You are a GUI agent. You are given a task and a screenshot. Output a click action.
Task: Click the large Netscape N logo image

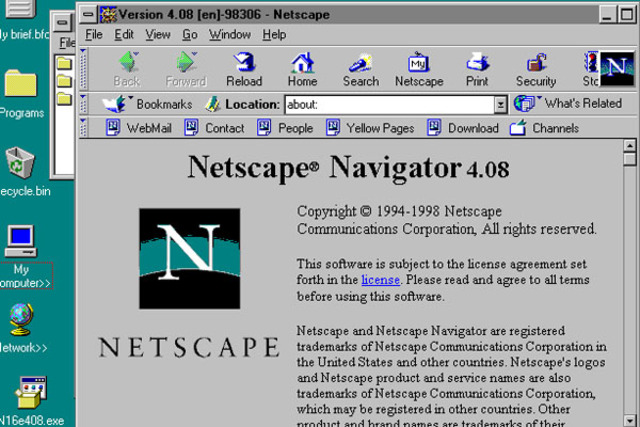(189, 258)
